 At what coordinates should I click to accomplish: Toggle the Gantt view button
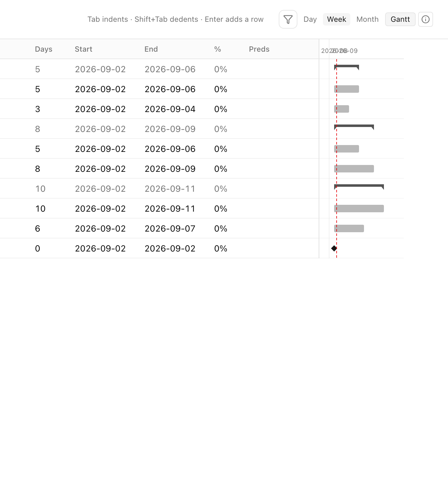pyautogui.click(x=400, y=19)
